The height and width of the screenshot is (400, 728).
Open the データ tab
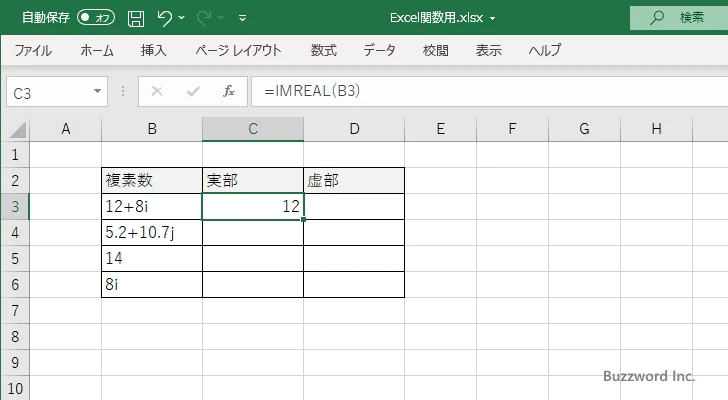click(x=379, y=50)
